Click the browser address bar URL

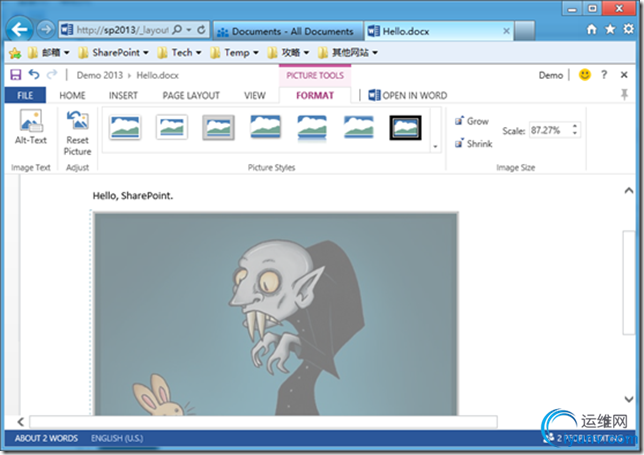122,30
